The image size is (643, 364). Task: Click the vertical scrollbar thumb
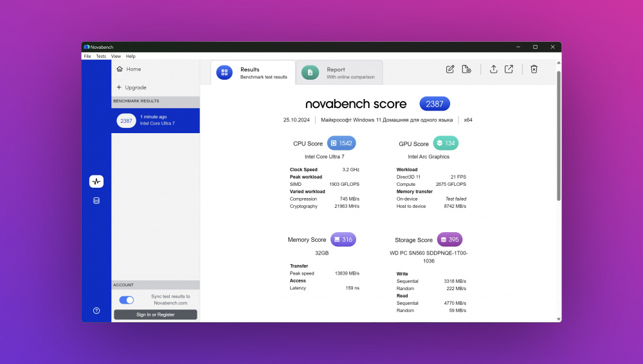pos(559,136)
